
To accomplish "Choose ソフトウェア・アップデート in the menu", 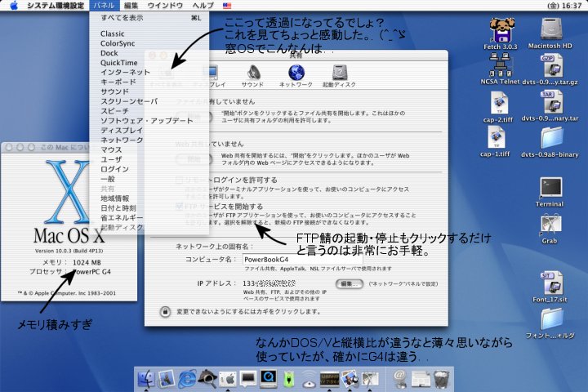I will pyautogui.click(x=149, y=121).
